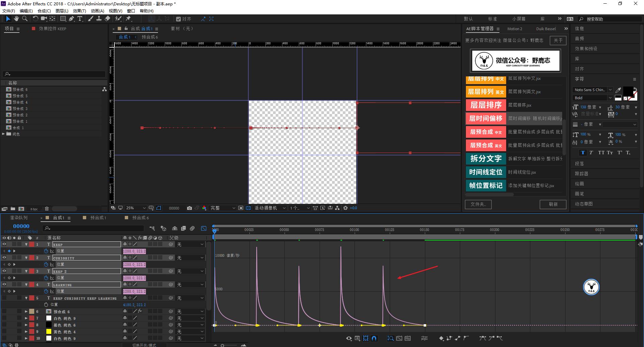This screenshot has height=347, width=644.
Task: Click the black fill color swatch
Action: 628,91
